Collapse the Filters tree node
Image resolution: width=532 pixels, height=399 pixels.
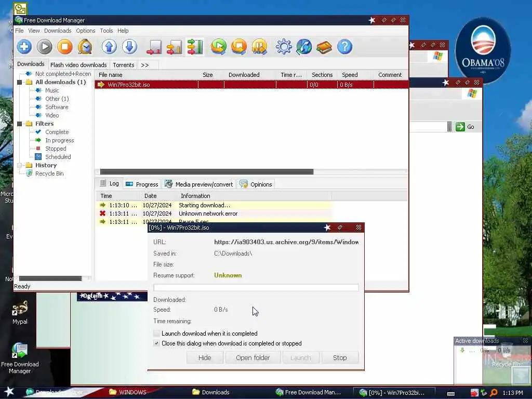(20, 124)
